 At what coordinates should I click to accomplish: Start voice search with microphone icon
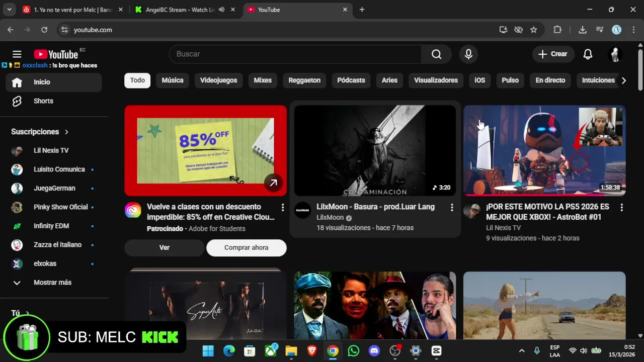(468, 54)
